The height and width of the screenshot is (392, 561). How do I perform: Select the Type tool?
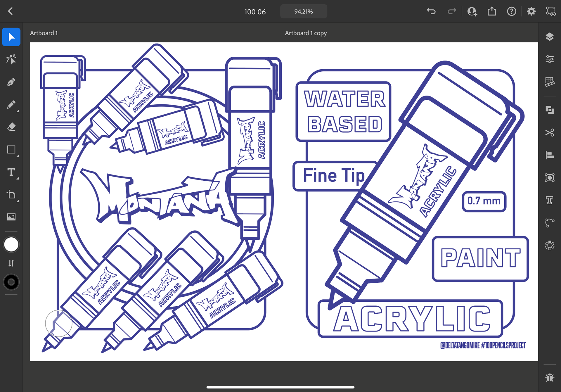(11, 172)
